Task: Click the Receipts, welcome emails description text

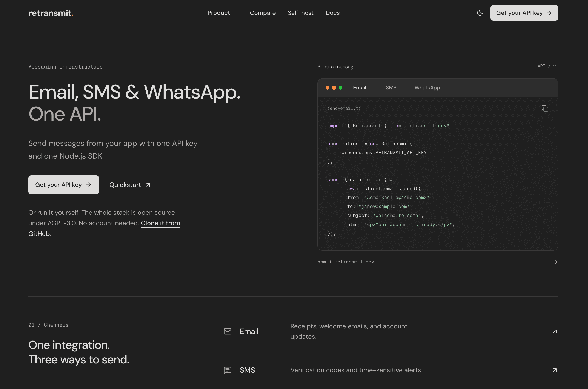Action: click(x=349, y=331)
